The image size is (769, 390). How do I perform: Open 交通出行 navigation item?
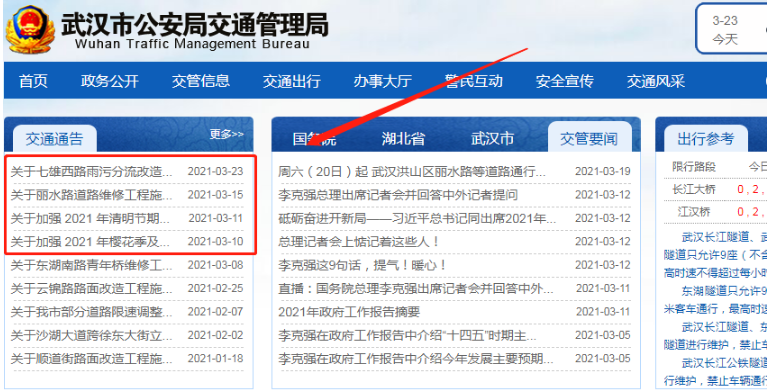pos(292,81)
